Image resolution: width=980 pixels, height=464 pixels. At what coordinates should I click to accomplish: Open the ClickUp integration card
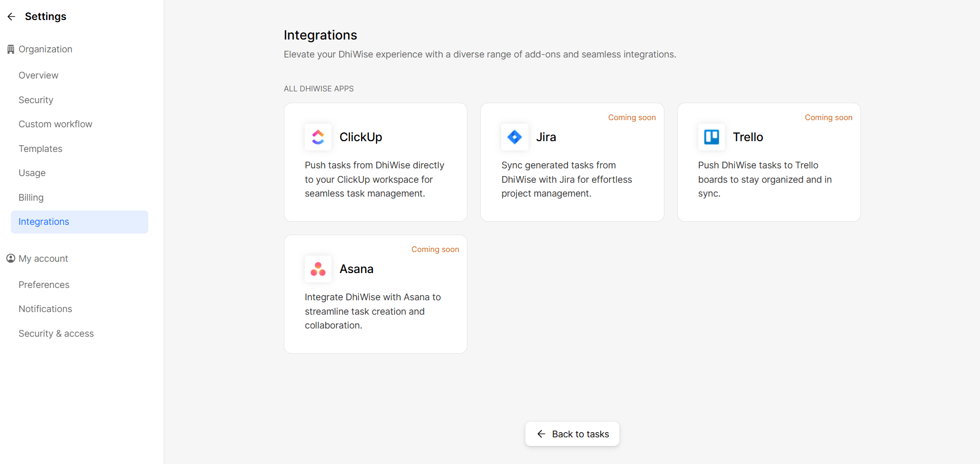[376, 162]
